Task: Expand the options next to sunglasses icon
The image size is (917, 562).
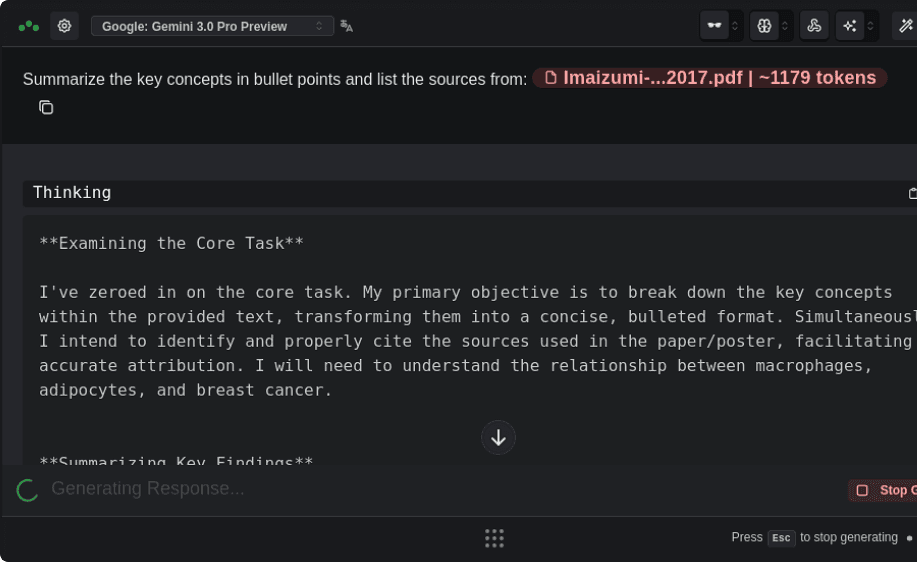Action: [736, 26]
